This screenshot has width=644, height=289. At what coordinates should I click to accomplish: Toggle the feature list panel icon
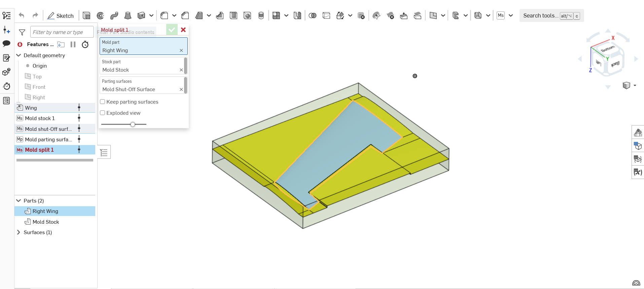[x=6, y=15]
